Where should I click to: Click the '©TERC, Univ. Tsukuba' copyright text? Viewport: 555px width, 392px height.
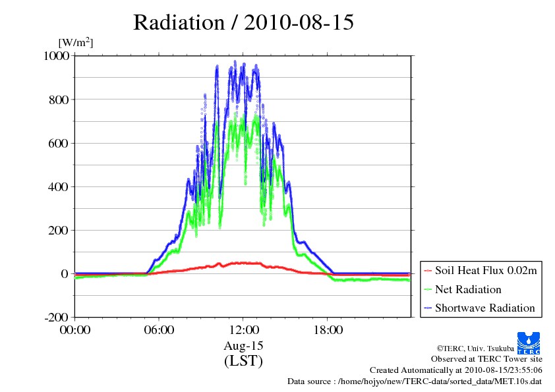(x=475, y=349)
